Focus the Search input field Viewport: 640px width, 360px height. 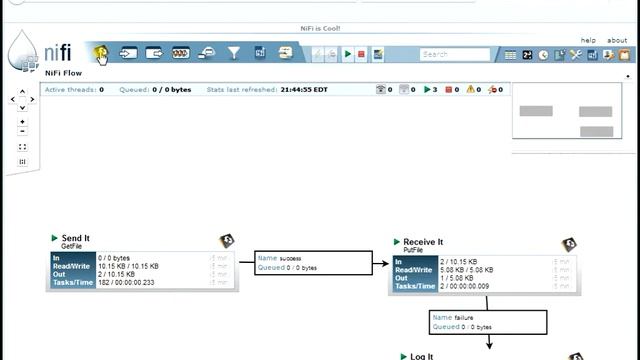(455, 54)
